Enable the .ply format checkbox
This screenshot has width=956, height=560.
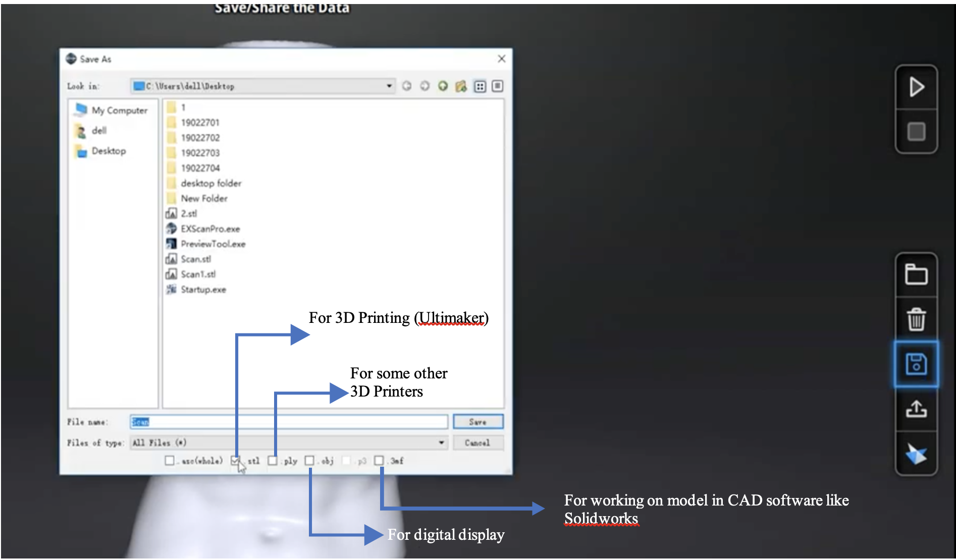point(273,461)
